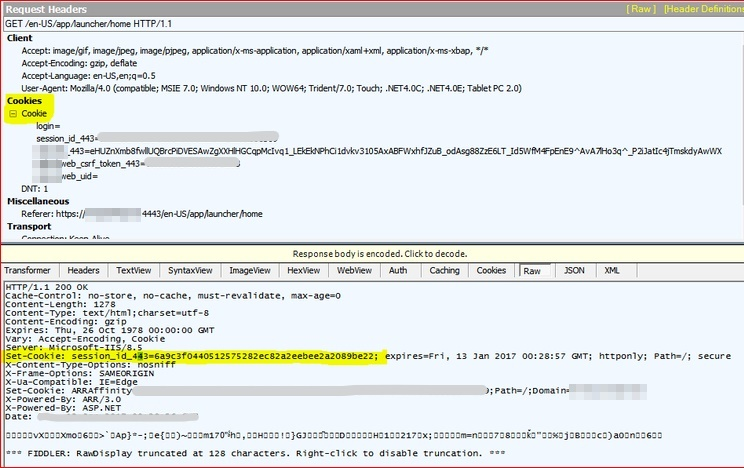Select the web_uid= cookie entry

click(65, 176)
